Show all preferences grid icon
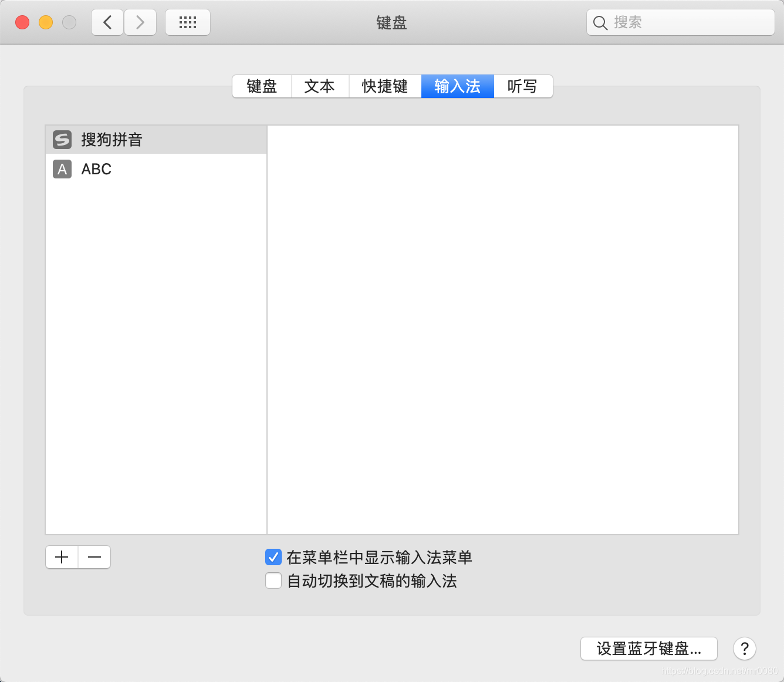The image size is (784, 682). 188,22
